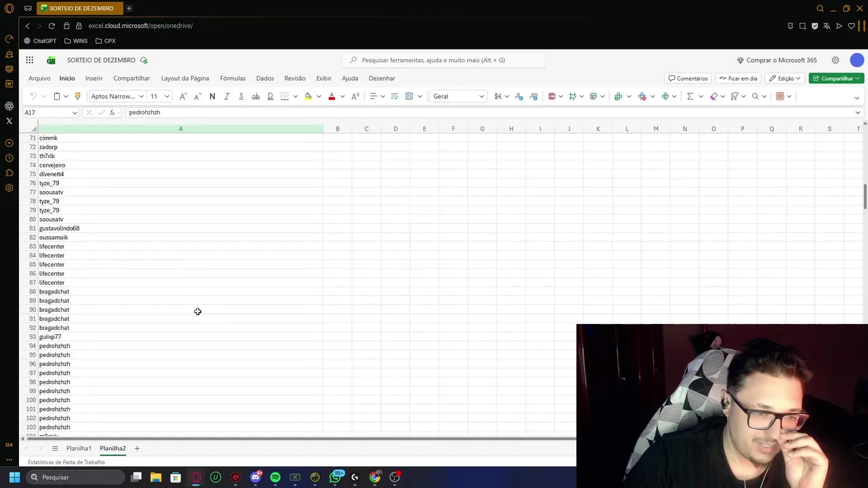Open the Edição mode dropdown
Viewport: 868px width, 488px height.
pos(785,79)
